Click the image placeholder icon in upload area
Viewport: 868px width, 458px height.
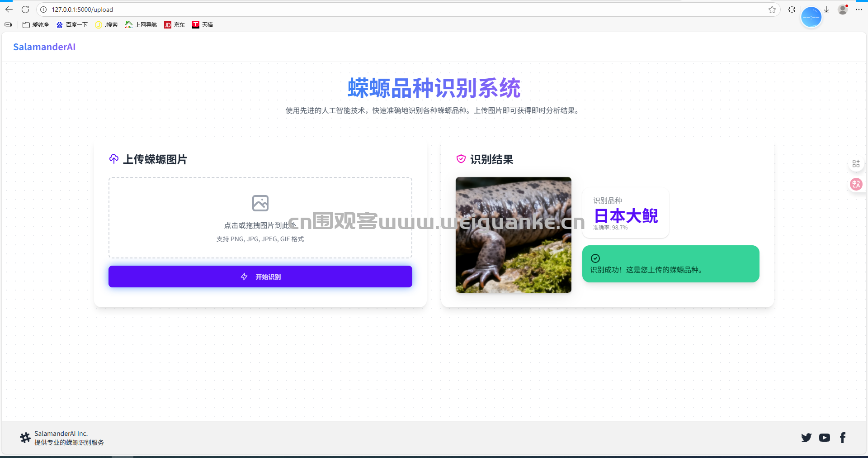pos(260,203)
